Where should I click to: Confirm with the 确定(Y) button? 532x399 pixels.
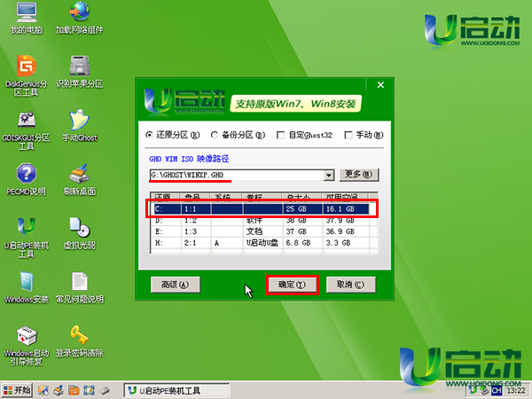pyautogui.click(x=292, y=285)
